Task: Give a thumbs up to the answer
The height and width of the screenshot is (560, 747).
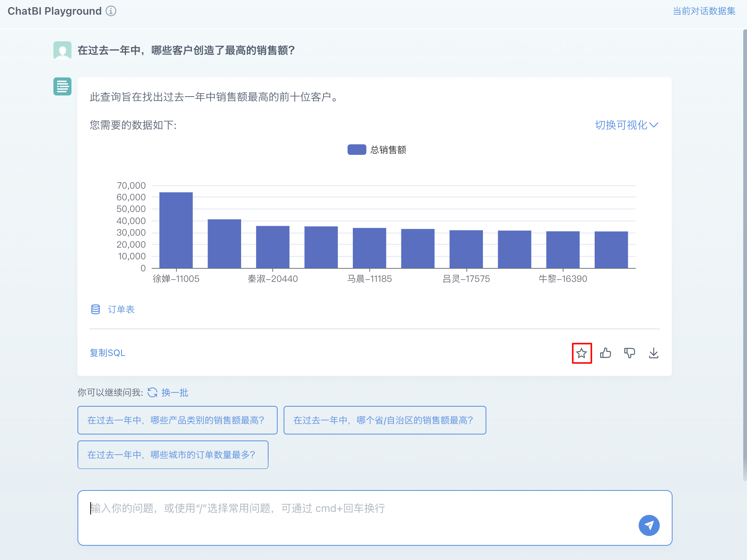Action: point(606,353)
